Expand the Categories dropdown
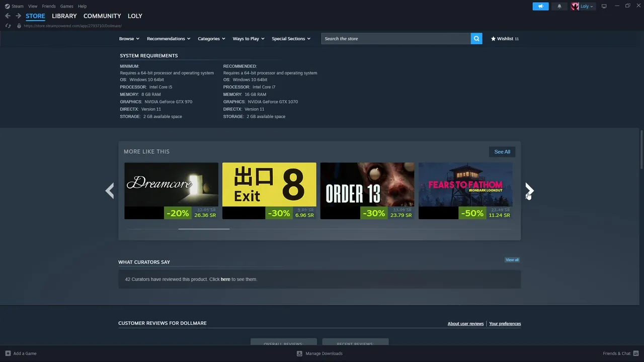The height and width of the screenshot is (362, 644). coord(211,39)
